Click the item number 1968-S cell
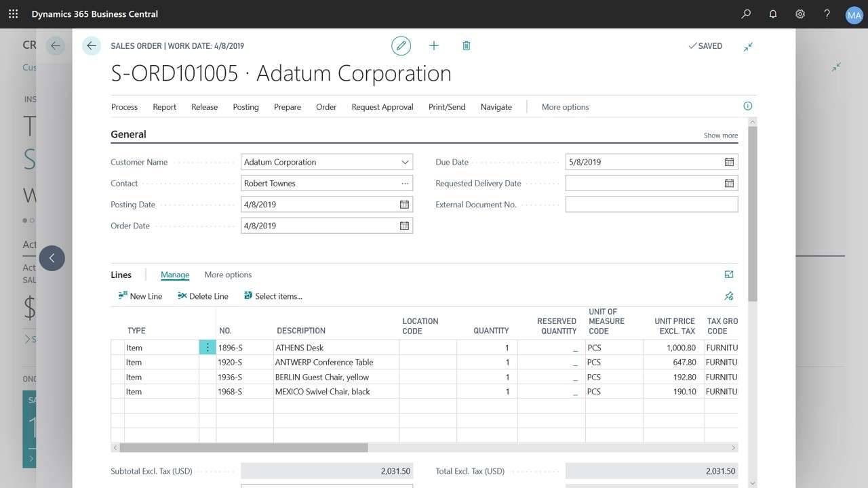The height and width of the screenshot is (488, 868). 245,392
